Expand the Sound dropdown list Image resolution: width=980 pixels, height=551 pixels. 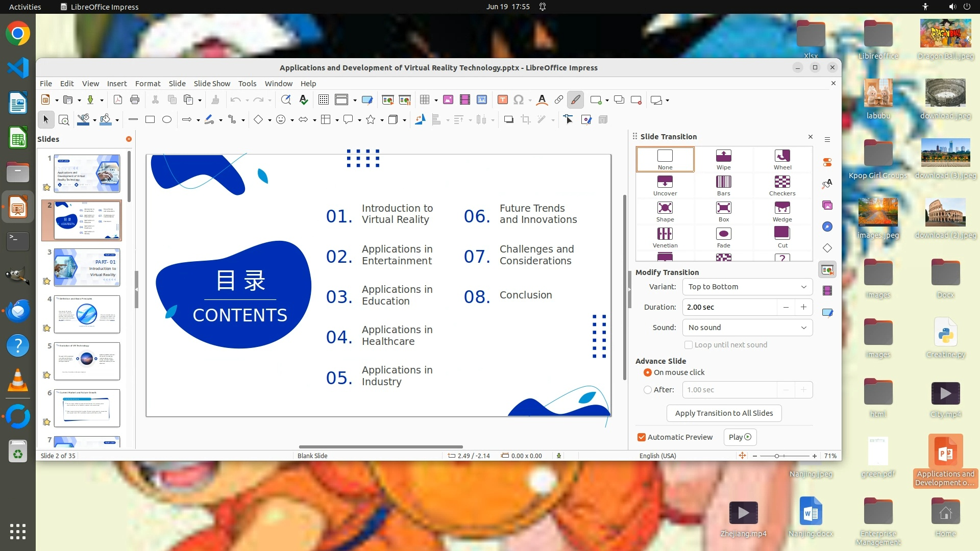pyautogui.click(x=747, y=328)
